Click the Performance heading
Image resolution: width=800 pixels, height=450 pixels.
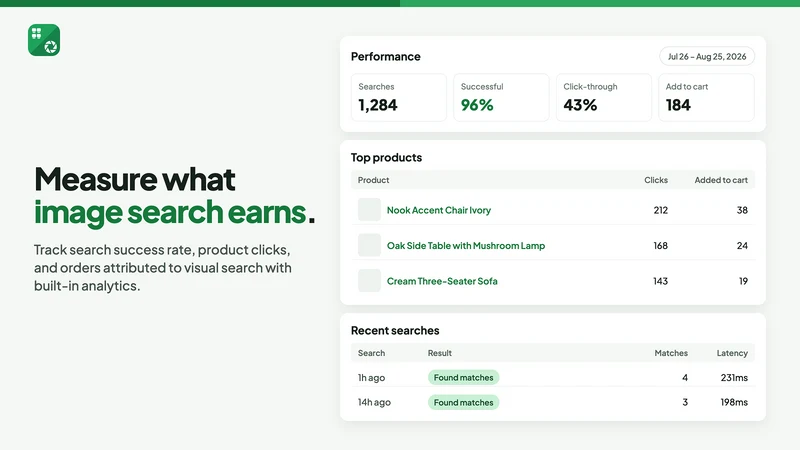pyautogui.click(x=386, y=57)
